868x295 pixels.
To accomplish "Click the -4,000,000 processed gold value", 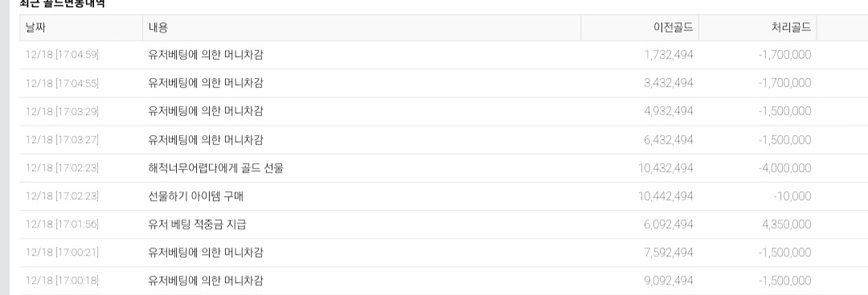I will (784, 168).
